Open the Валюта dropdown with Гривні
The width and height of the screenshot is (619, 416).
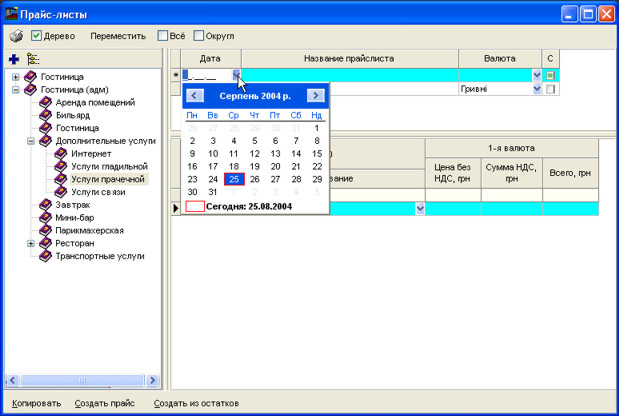[537, 89]
